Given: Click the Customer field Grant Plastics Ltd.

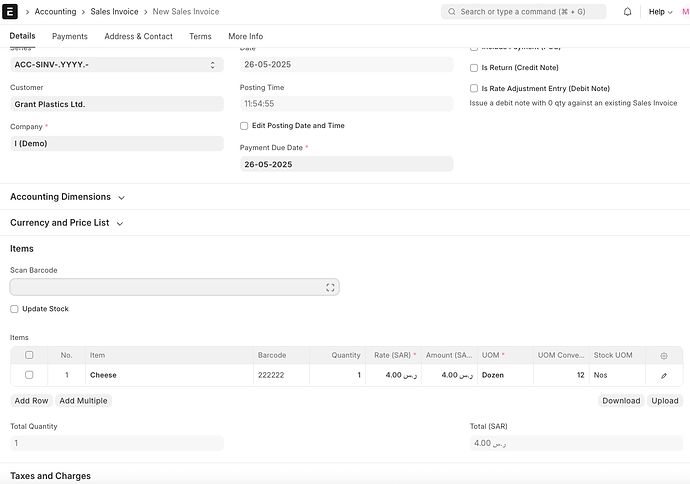Looking at the screenshot, I should click(117, 104).
